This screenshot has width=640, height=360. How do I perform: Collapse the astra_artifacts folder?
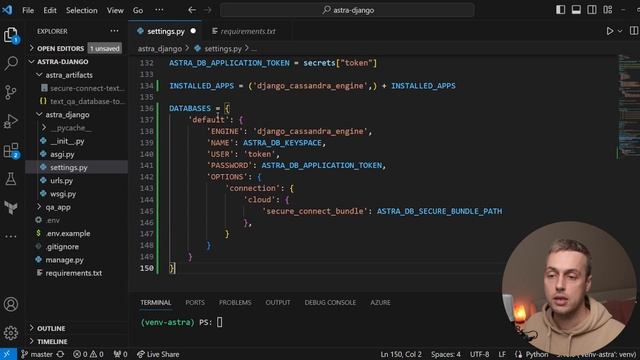[77, 75]
